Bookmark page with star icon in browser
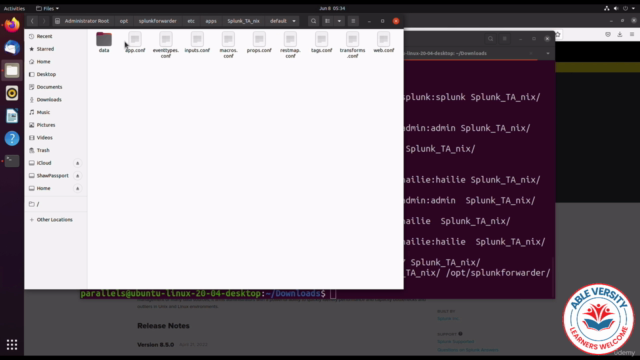Screen dimensions: 640x360 [558, 35]
